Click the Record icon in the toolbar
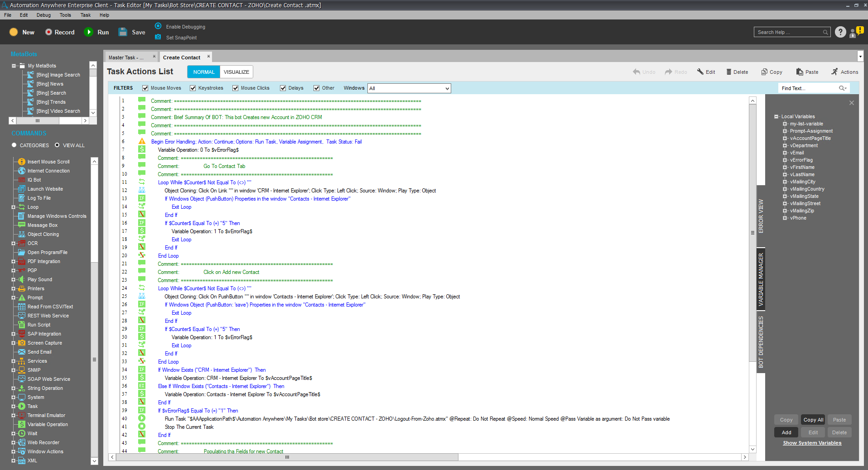868x470 pixels. [49, 32]
